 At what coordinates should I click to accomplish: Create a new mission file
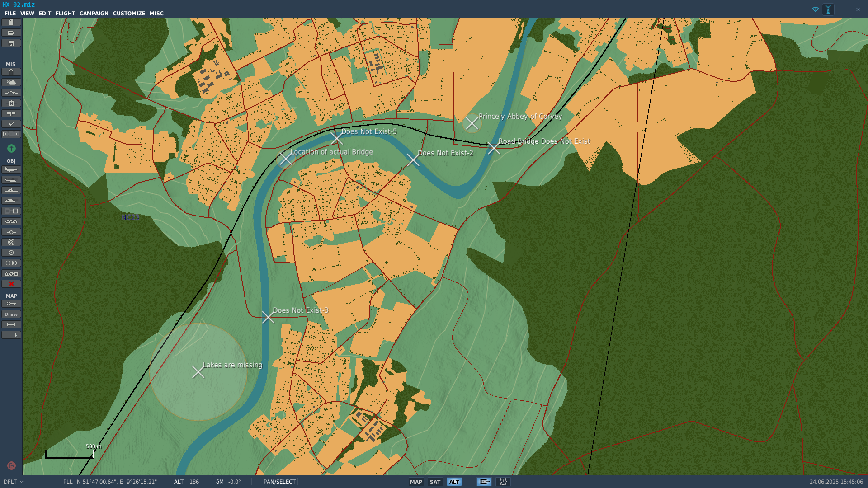pos(11,22)
